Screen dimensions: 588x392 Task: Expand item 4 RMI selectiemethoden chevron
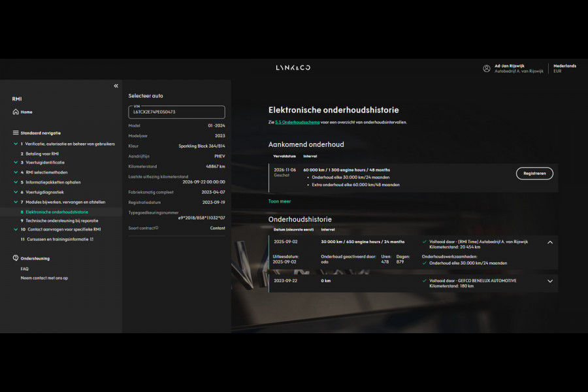16,172
